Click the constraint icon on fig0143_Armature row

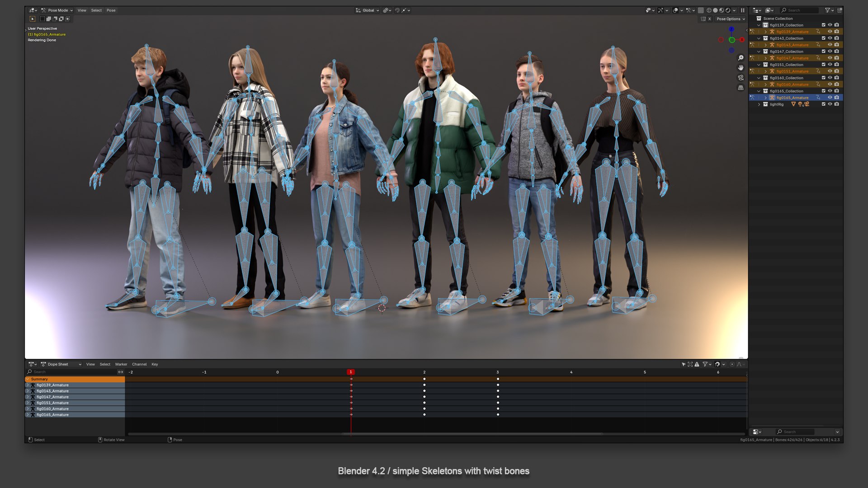(818, 45)
